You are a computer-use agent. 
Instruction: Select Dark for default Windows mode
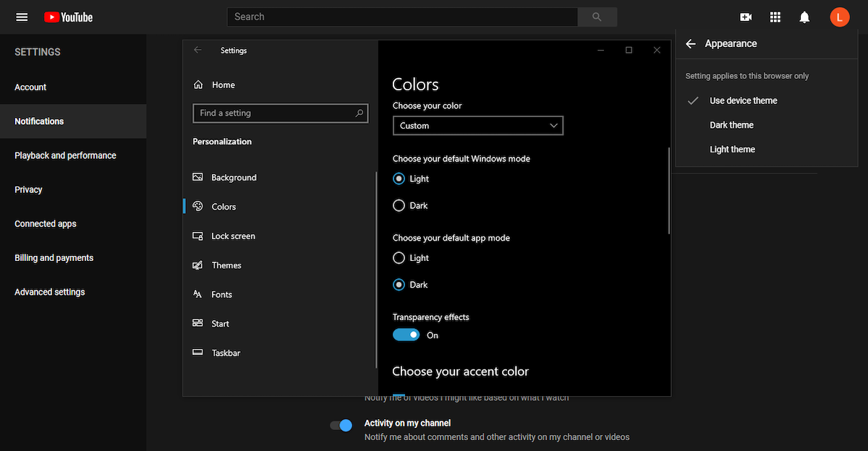pos(399,206)
